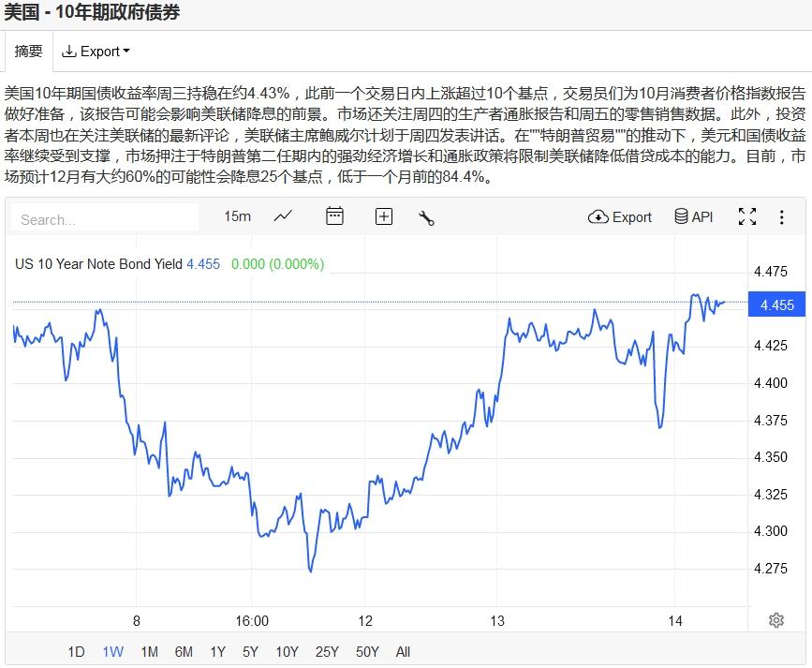Switch to 1D time range
Viewport: 812px width, 668px height.
coord(76,652)
